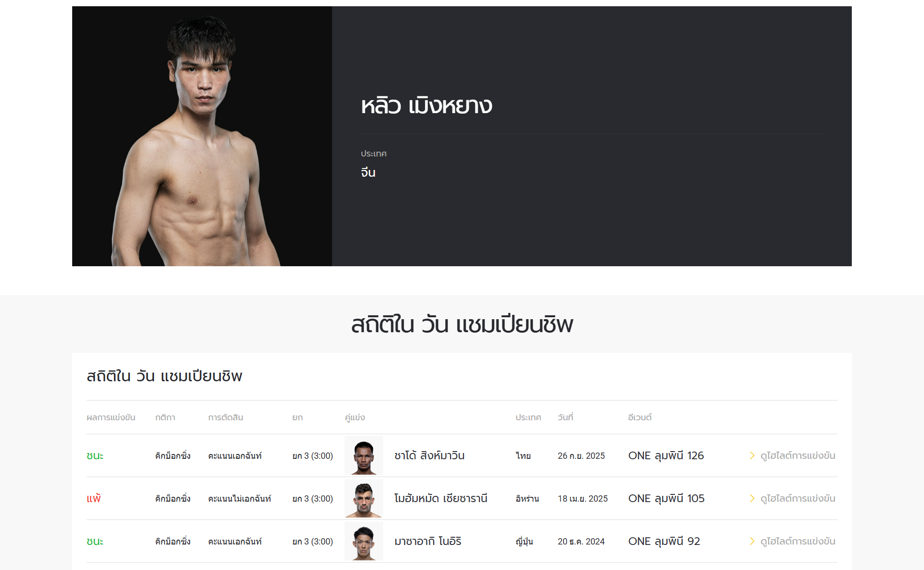Image resolution: width=924 pixels, height=570 pixels.
Task: Click the chevron icon beside ONE ลุมพินี 126 highlights
Action: (x=752, y=455)
